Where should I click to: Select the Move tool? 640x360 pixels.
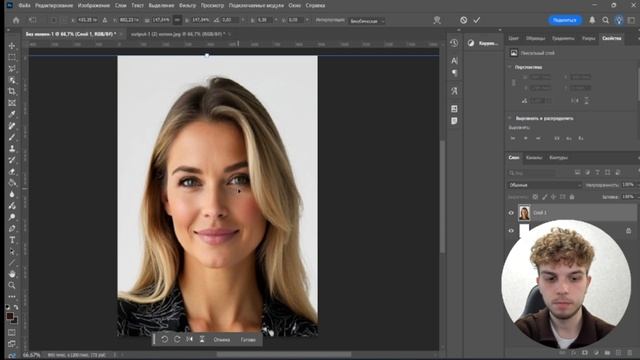point(12,46)
